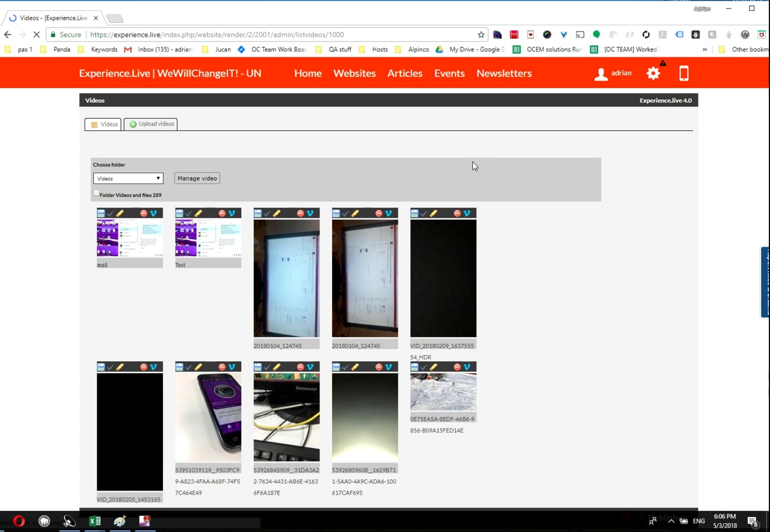Open the Home menu item

point(308,73)
